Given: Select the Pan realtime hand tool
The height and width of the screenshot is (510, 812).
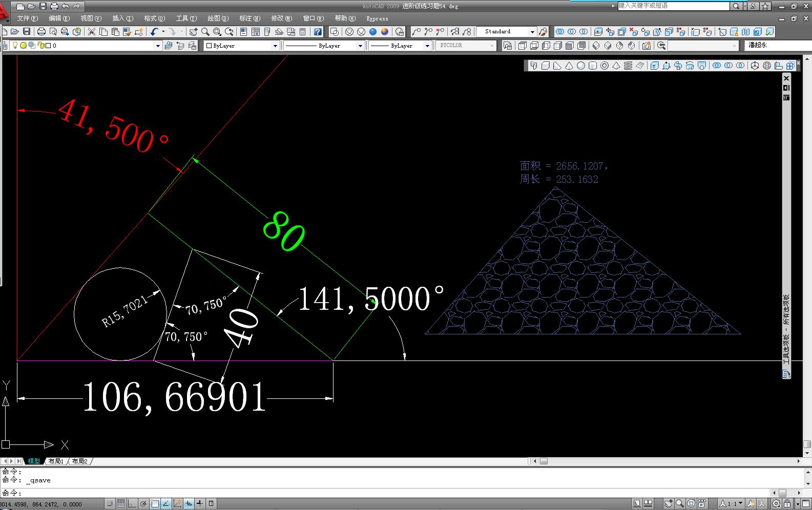Looking at the screenshot, I should [193, 32].
